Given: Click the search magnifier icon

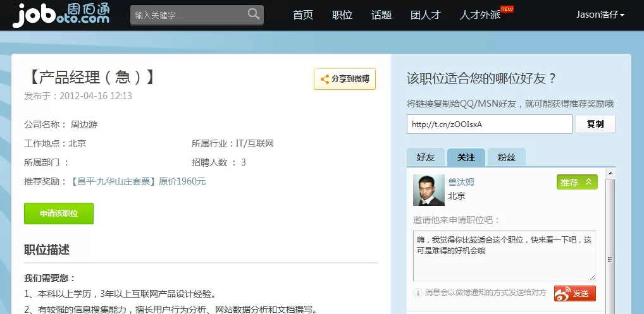Looking at the screenshot, I should 254,14.
